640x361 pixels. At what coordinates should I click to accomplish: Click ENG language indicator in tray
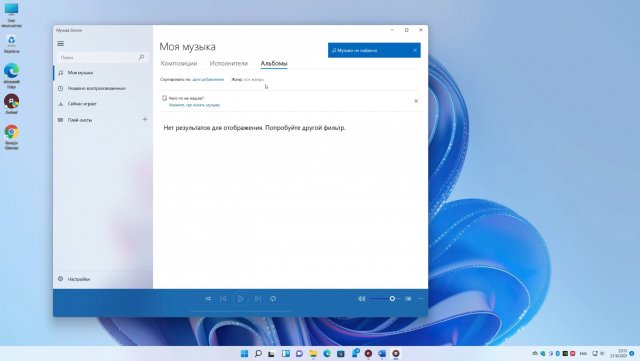(x=583, y=354)
